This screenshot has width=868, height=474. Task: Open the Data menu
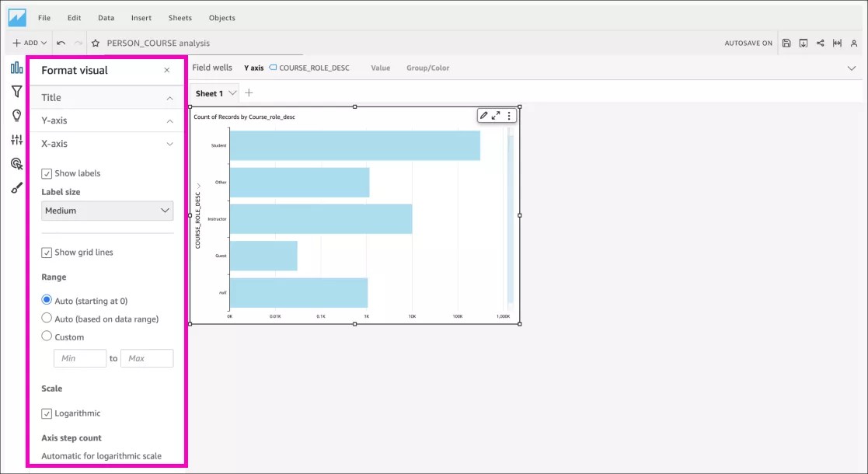(x=106, y=17)
